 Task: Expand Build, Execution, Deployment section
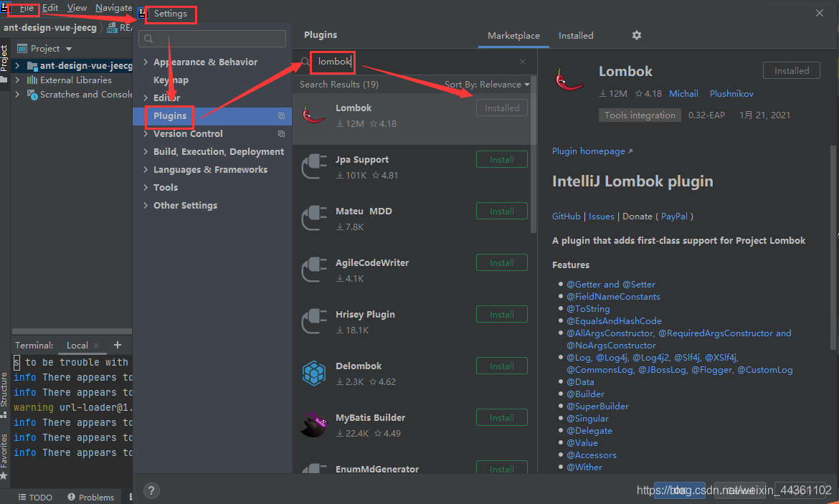coord(146,152)
